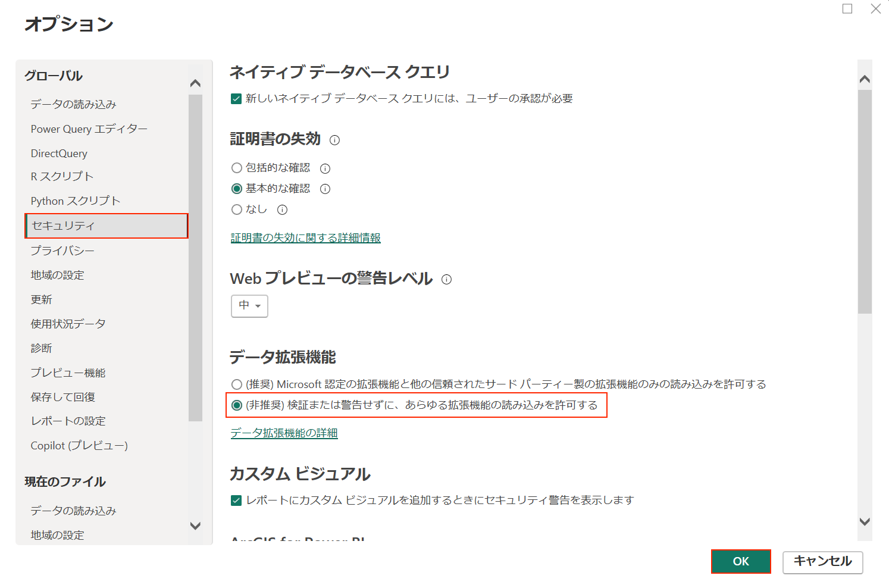Open the Copilot (プレビュー) settings page
The image size is (889, 588).
pos(79,445)
